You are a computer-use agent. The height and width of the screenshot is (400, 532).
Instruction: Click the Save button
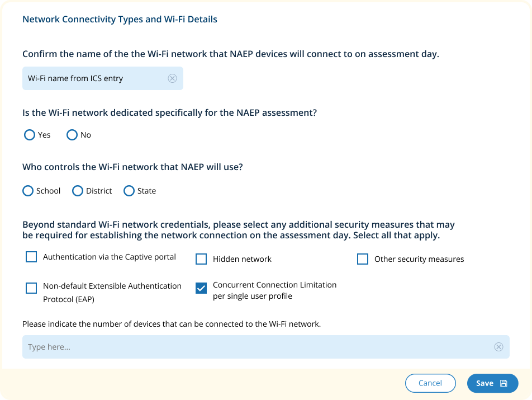tap(484, 383)
